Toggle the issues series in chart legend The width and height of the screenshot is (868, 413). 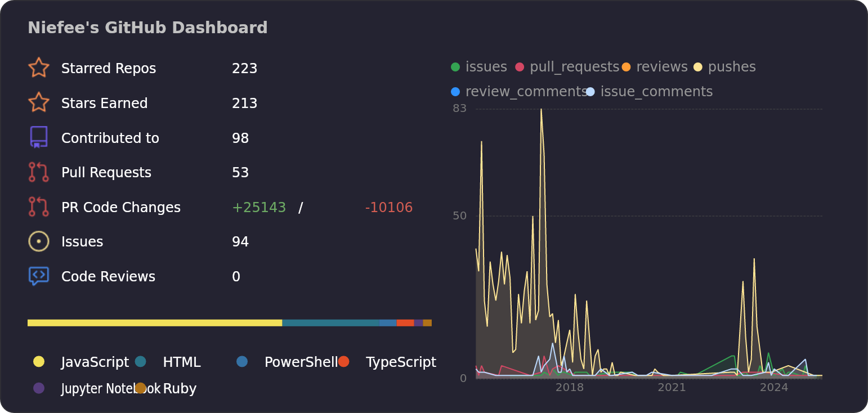479,67
